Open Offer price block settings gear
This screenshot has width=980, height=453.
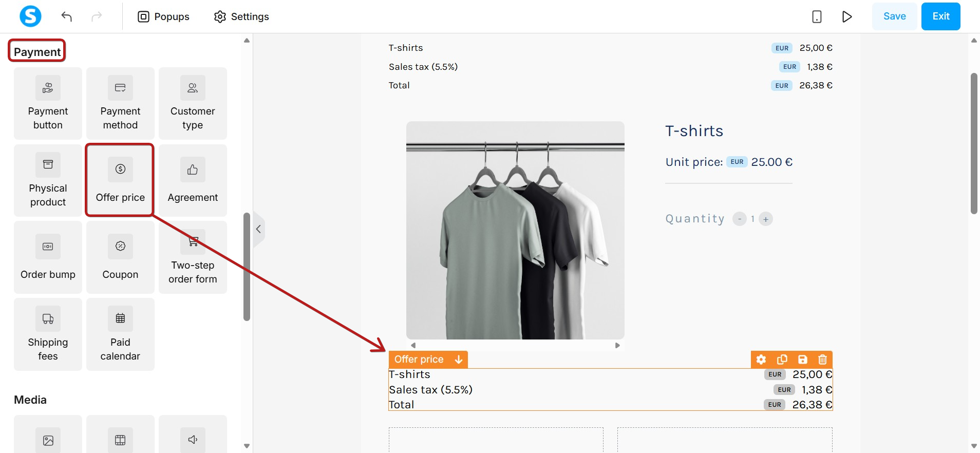click(x=761, y=360)
